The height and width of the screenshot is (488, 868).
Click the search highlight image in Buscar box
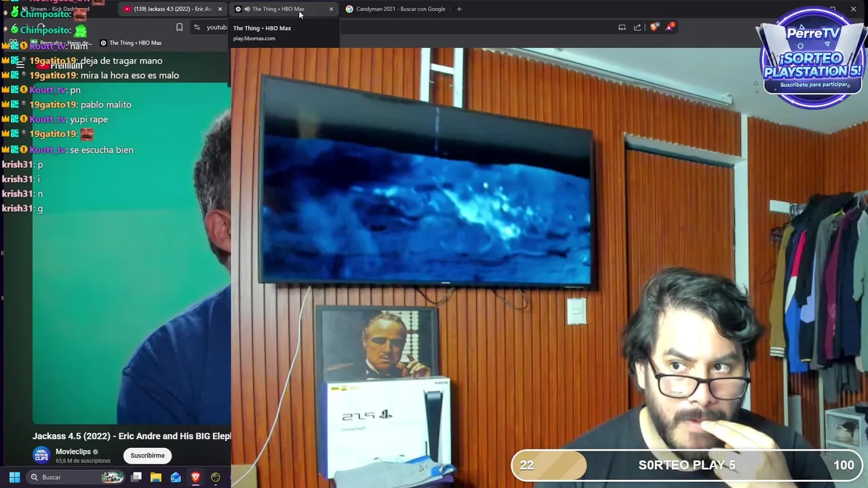(113, 477)
